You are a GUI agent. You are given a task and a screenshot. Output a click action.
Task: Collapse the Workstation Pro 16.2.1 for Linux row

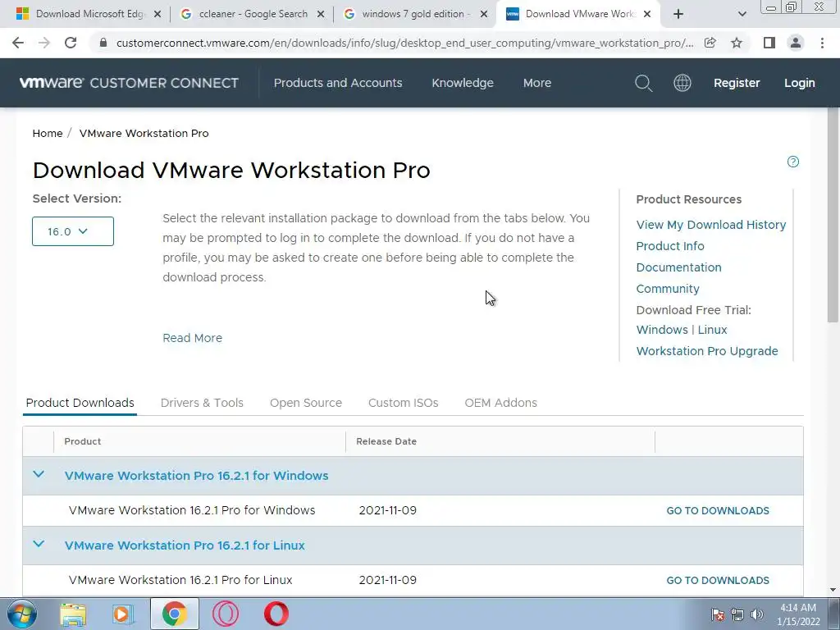coord(38,545)
